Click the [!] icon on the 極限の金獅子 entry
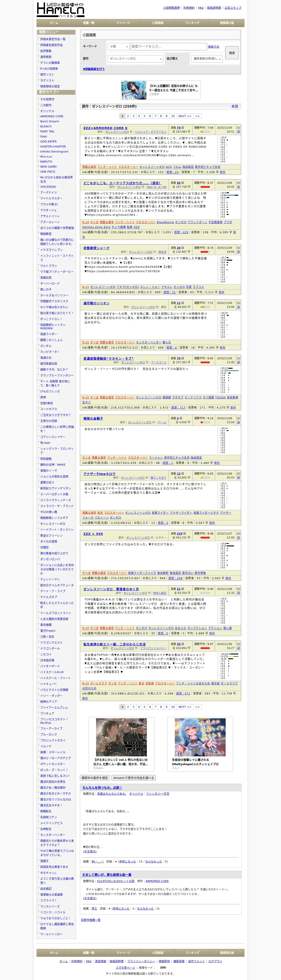 pos(238,418)
